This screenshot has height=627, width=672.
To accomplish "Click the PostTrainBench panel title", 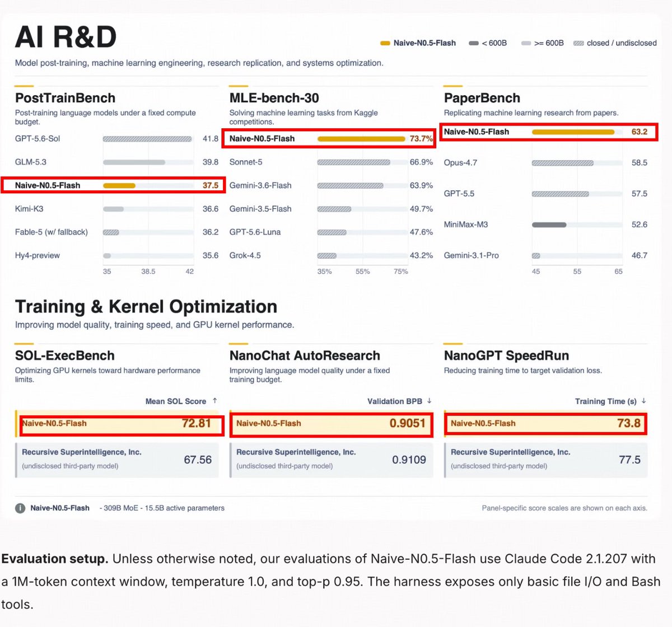I will [x=65, y=98].
